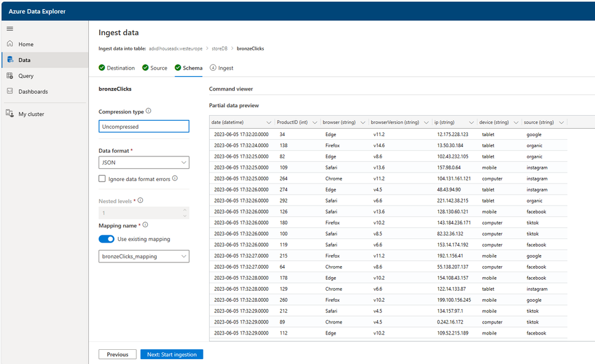Select ProductID cell 215

[x=284, y=256]
